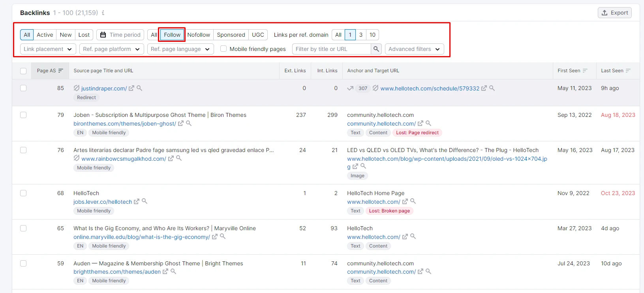Click the calendar icon in Time period
The width and height of the screenshot is (644, 293).
pyautogui.click(x=103, y=35)
